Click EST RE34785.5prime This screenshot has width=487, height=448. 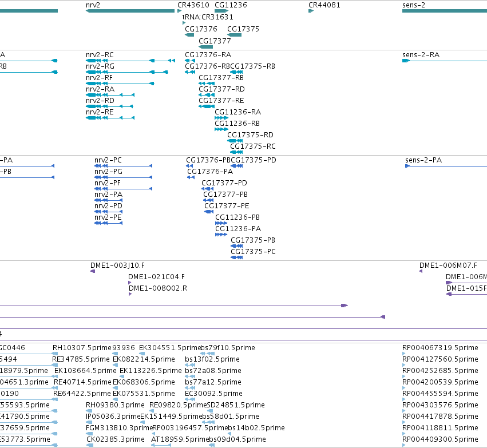[x=81, y=359]
